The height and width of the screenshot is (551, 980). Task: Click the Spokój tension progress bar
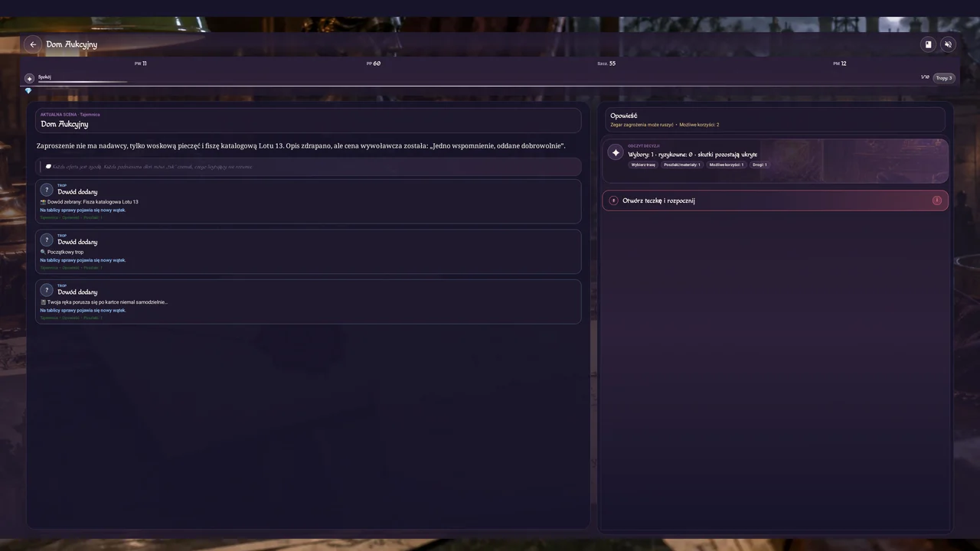(83, 81)
